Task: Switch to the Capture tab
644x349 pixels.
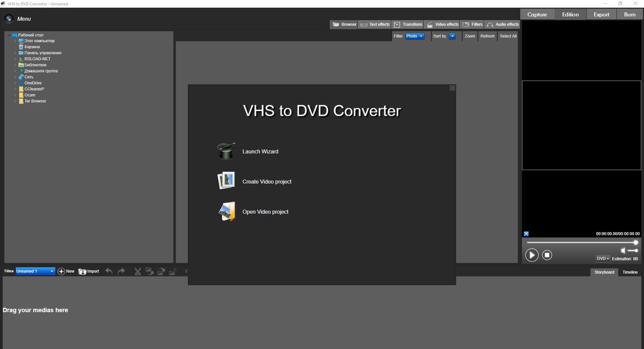Action: coord(537,14)
